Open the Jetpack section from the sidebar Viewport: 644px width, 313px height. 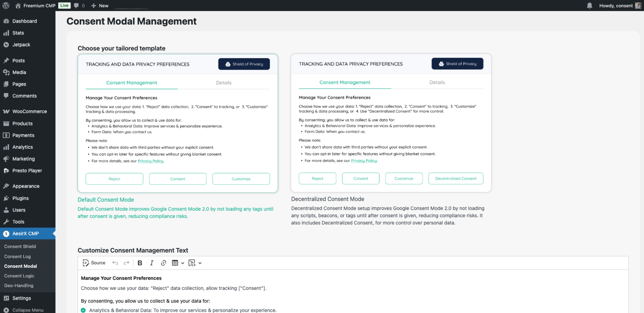(21, 45)
